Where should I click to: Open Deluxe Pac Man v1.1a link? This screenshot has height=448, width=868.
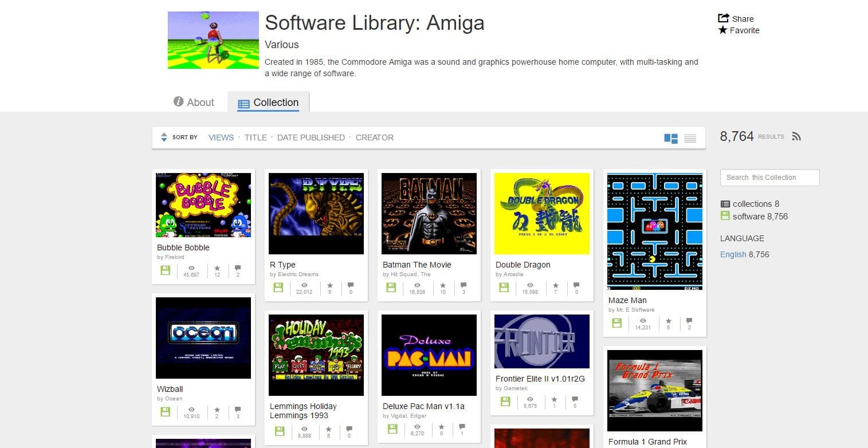(423, 406)
